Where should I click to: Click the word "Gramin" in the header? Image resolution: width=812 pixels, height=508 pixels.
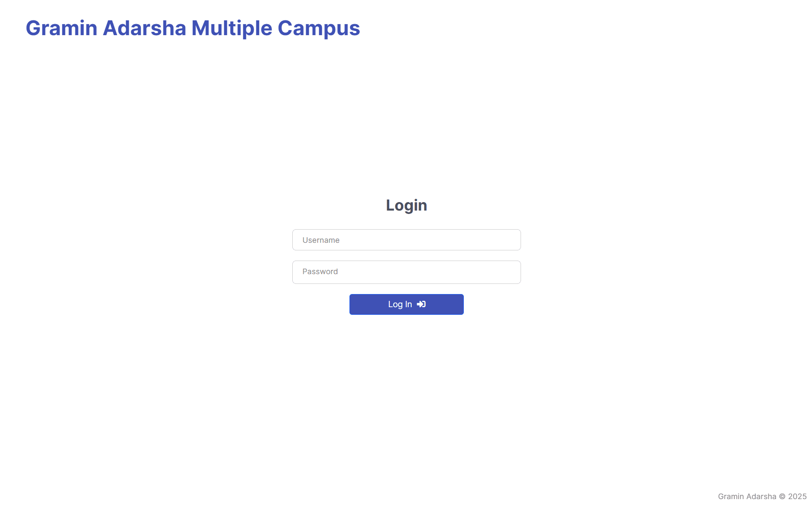pyautogui.click(x=61, y=28)
